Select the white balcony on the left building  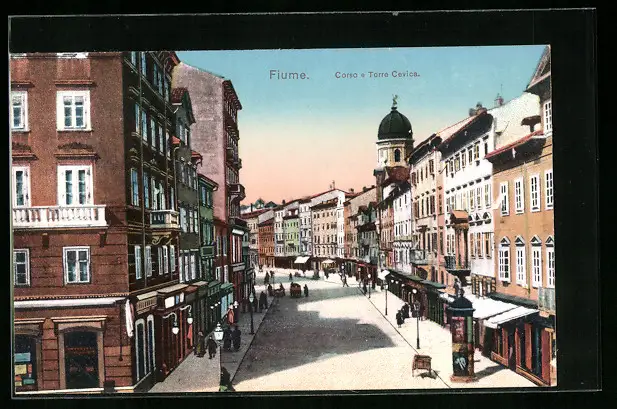59,216
